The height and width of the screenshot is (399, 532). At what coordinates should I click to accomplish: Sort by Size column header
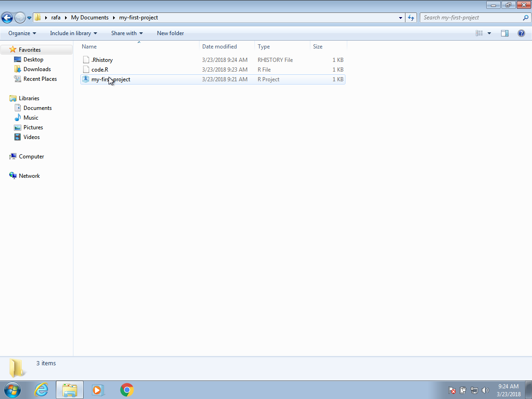[x=328, y=47]
